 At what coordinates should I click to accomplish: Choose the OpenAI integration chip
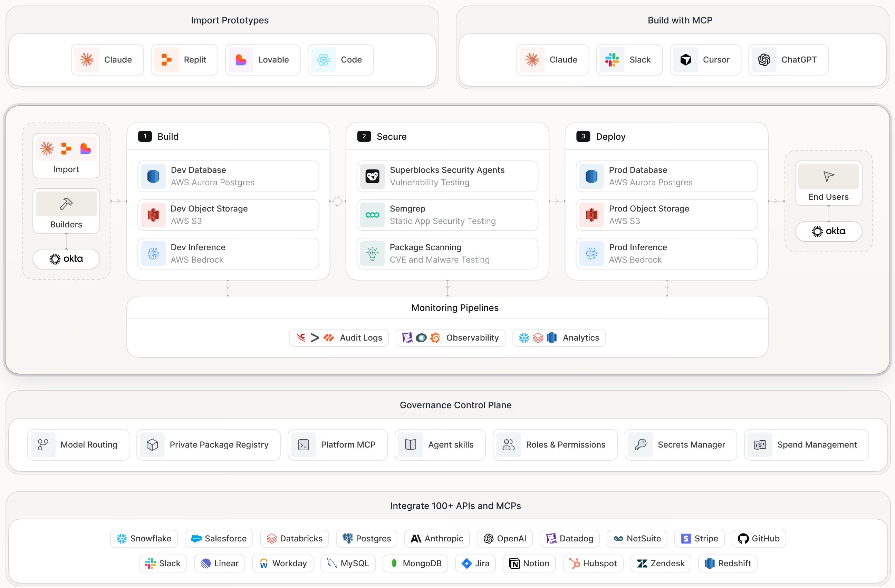[505, 539]
